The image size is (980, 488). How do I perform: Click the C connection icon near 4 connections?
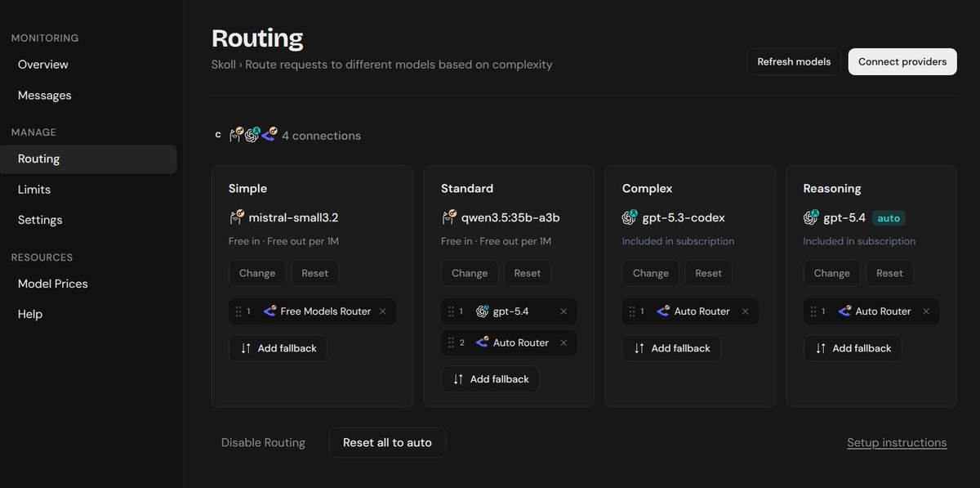pos(218,135)
